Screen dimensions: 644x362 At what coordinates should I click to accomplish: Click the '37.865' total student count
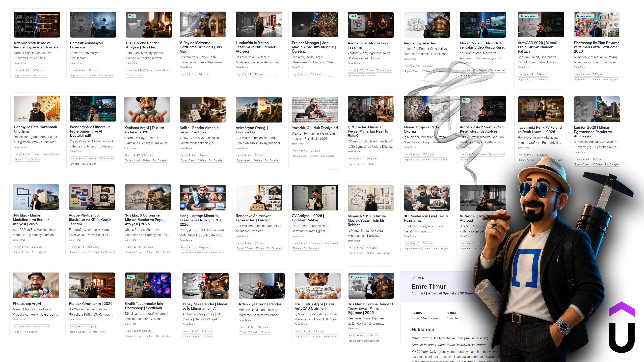point(416,313)
